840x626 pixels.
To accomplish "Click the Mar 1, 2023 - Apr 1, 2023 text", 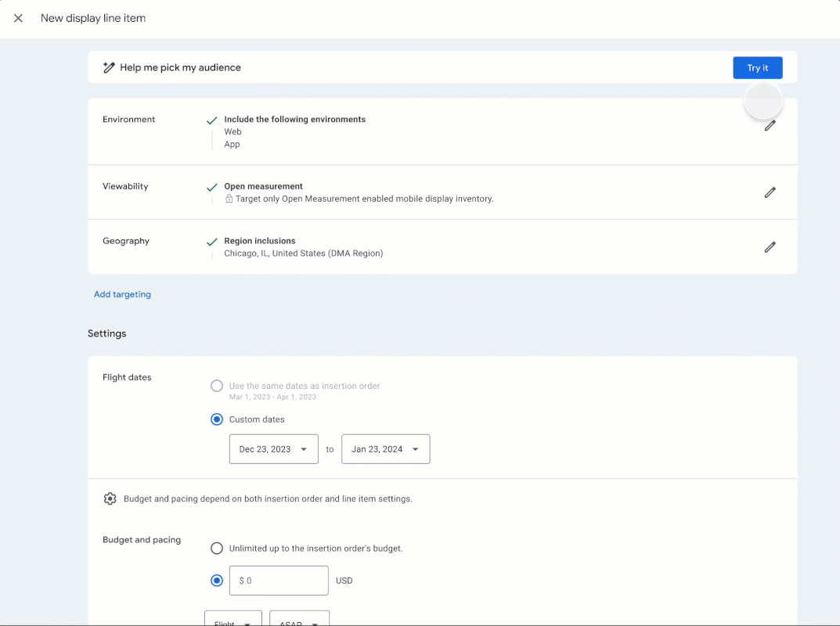I will pyautogui.click(x=272, y=397).
